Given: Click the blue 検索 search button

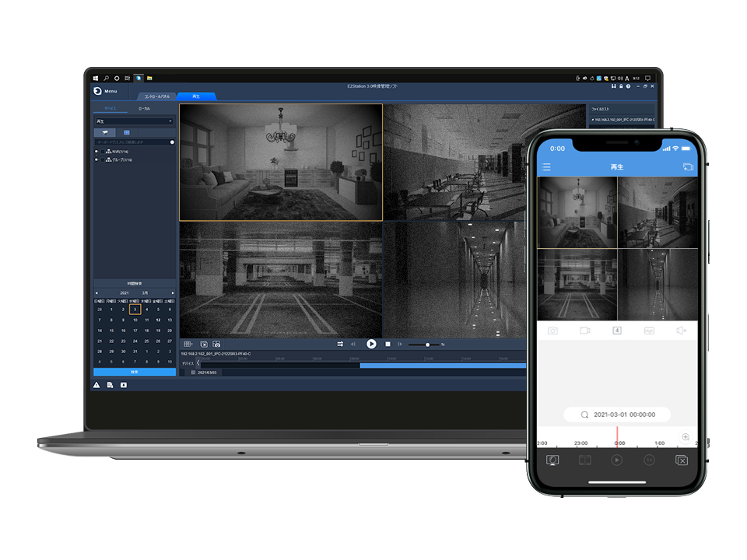Looking at the screenshot, I should (135, 372).
